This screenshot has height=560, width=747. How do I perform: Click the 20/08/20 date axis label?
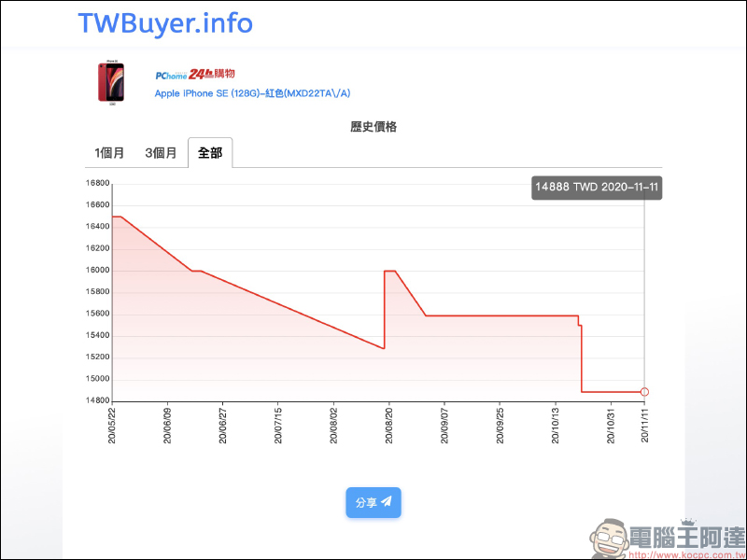(389, 425)
